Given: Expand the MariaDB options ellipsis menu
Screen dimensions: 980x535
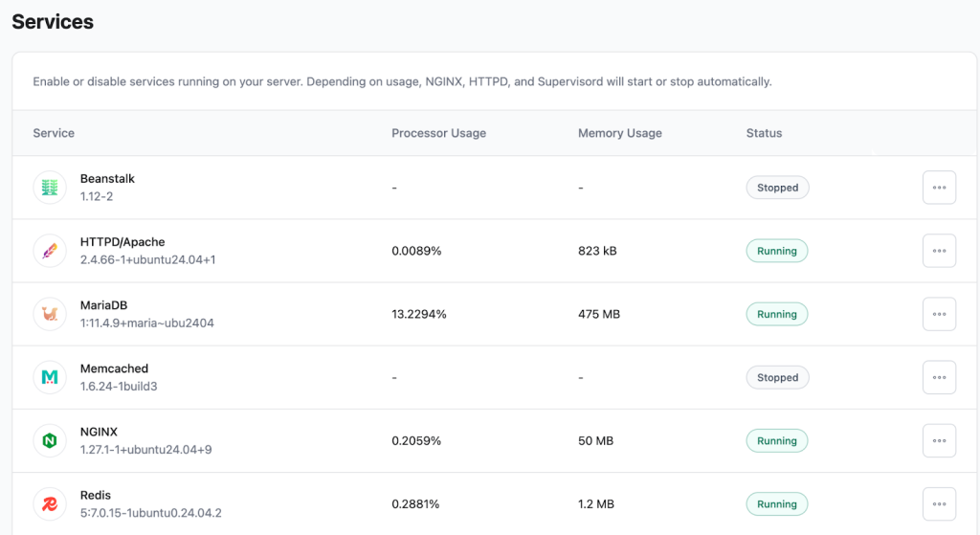Looking at the screenshot, I should [x=938, y=314].
